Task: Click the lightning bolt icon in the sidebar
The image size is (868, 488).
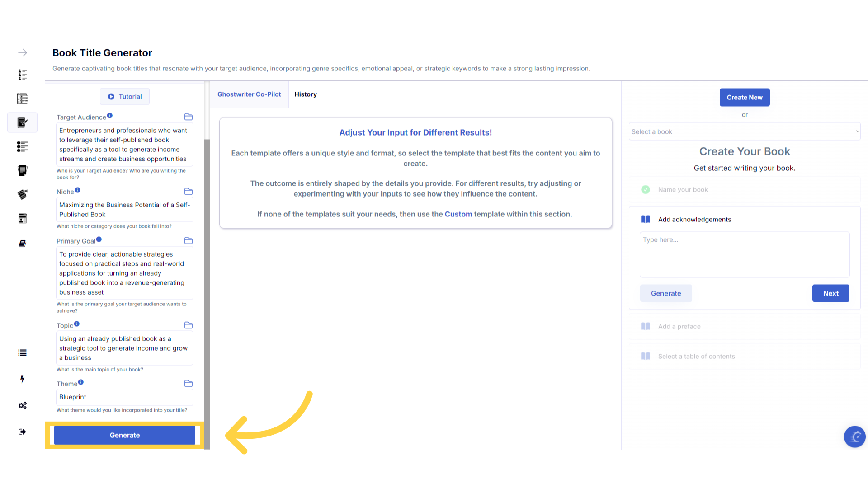Action: tap(22, 379)
